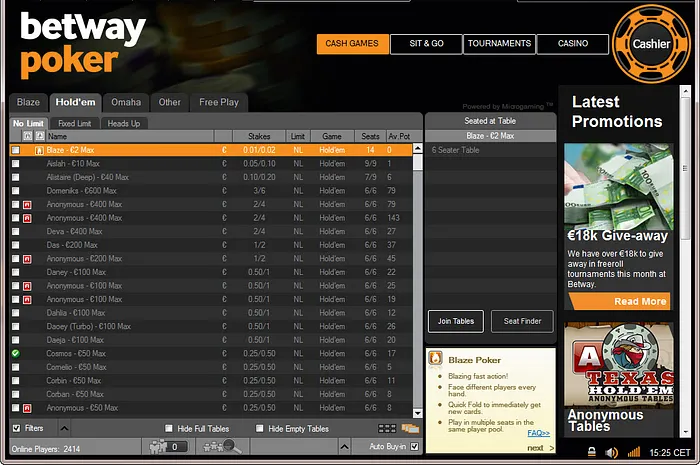The width and height of the screenshot is (700, 465).
Task: Click the second column header icon left of Name
Action: click(x=40, y=136)
